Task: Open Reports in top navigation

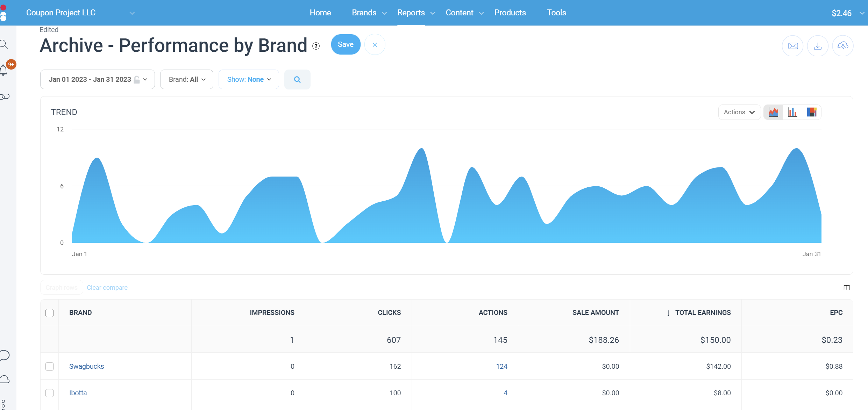Action: (411, 13)
